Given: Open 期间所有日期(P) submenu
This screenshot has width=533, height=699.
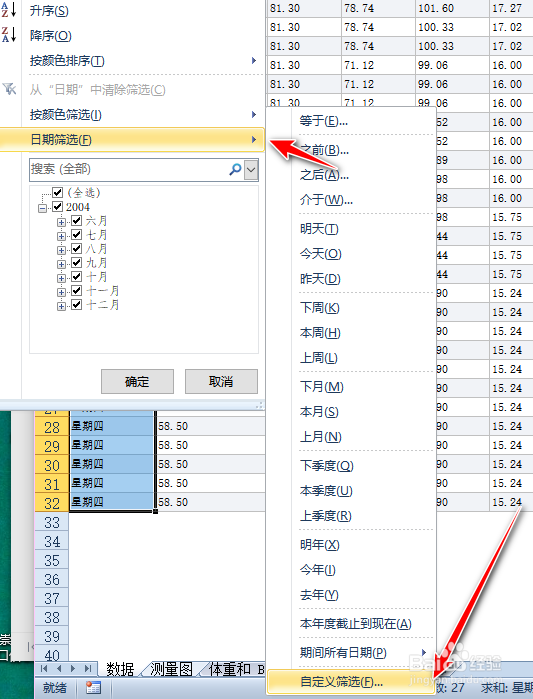Looking at the screenshot, I should click(351, 652).
